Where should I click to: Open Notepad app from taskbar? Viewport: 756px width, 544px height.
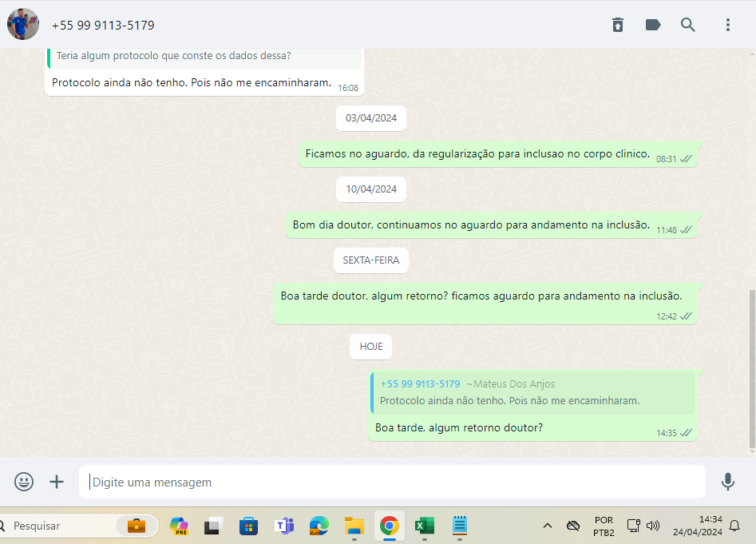click(460, 526)
